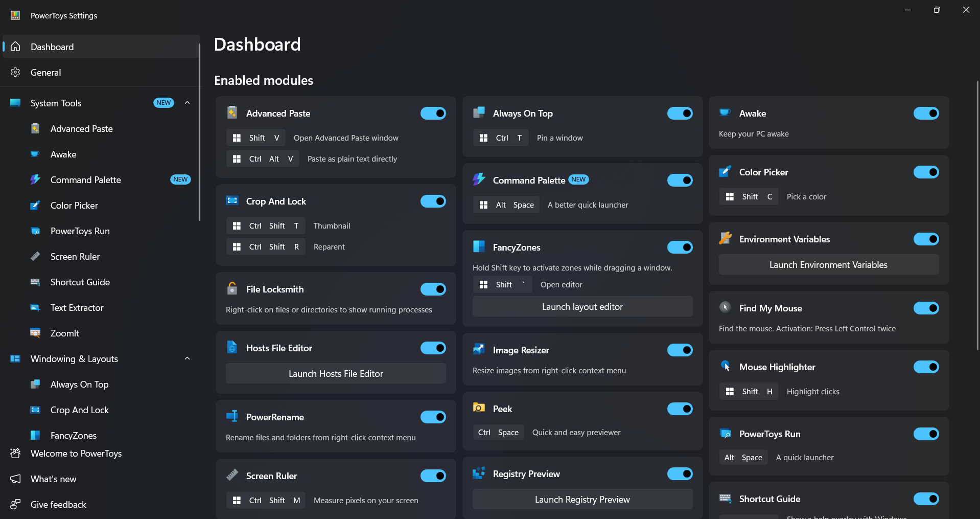Click the Text Extractor sidebar icon

coord(35,308)
